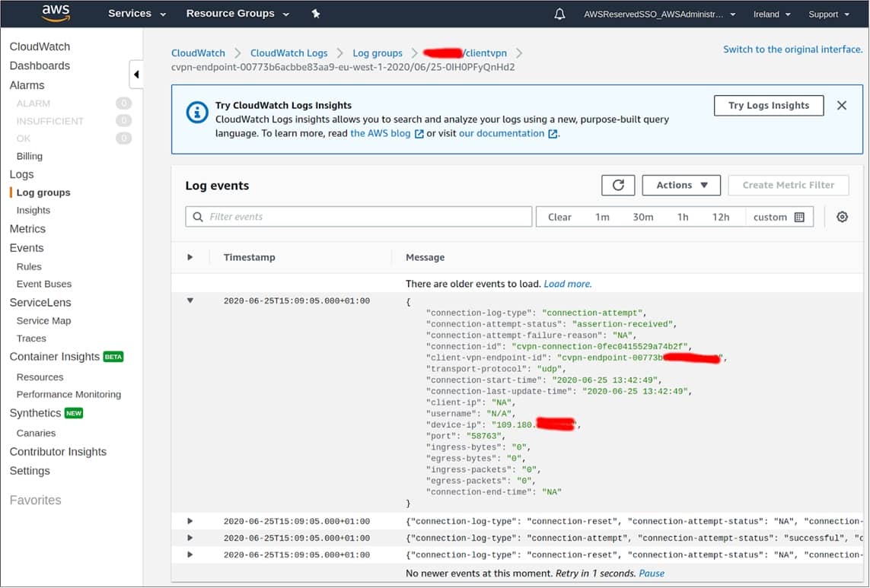The height and width of the screenshot is (588, 870).
Task: Click the clientvpn breadcrumb link
Action: [465, 53]
